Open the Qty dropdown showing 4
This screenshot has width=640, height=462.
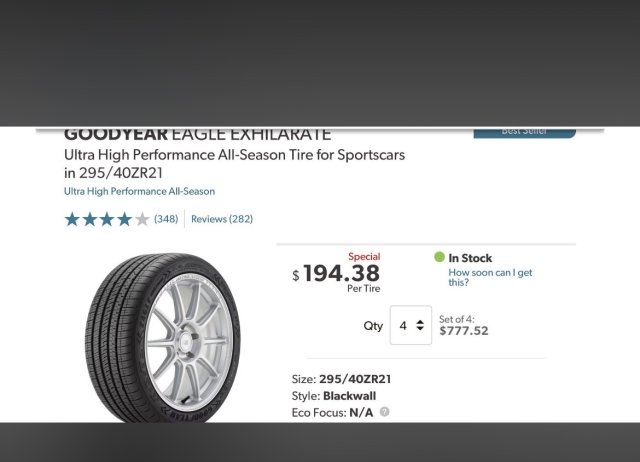pyautogui.click(x=410, y=326)
